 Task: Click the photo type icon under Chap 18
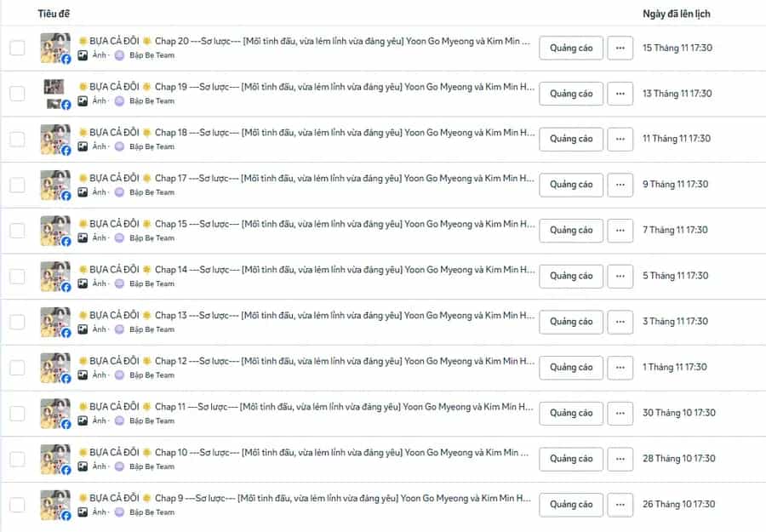coord(83,146)
